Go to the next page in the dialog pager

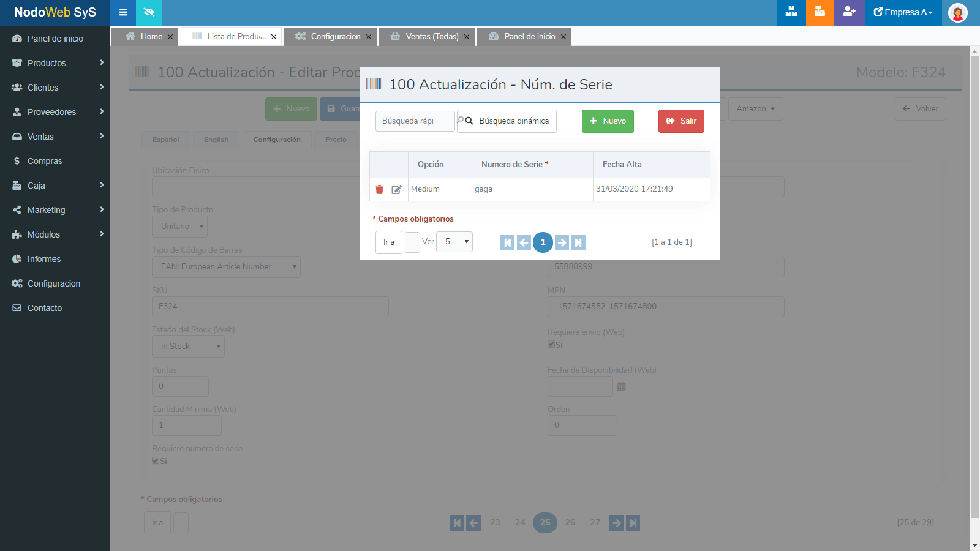pyautogui.click(x=562, y=243)
